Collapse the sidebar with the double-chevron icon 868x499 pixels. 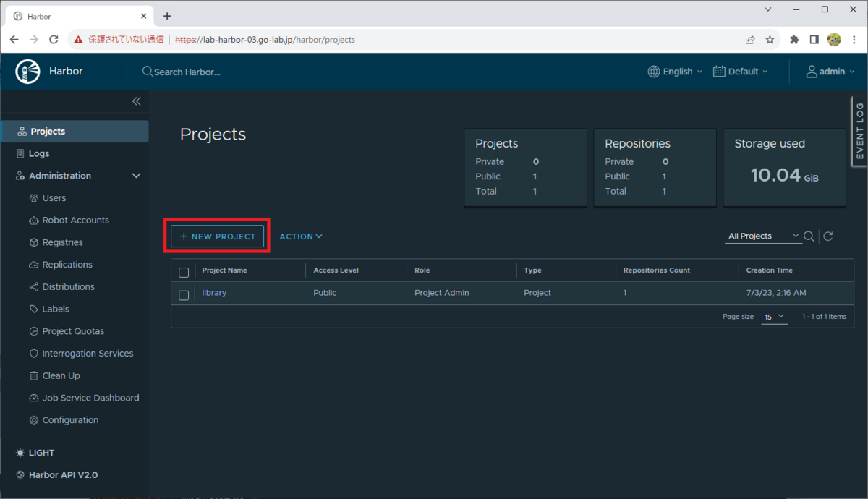137,101
